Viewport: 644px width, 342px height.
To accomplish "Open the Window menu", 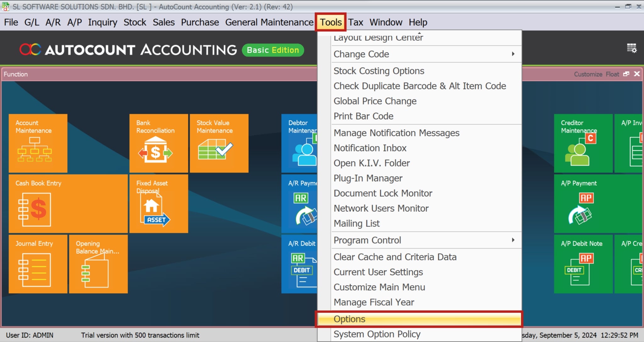I will coord(386,22).
